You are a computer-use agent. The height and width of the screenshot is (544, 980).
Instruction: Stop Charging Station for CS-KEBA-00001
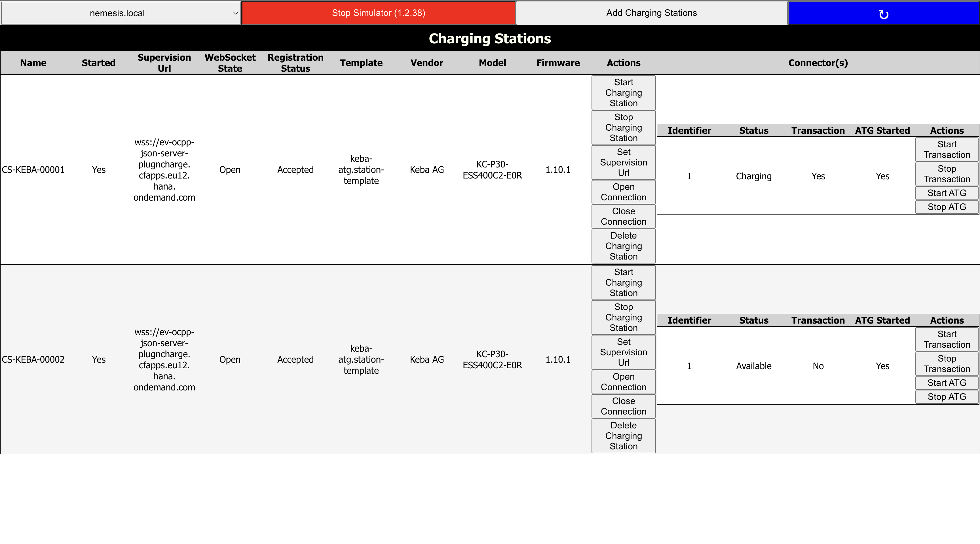point(623,128)
